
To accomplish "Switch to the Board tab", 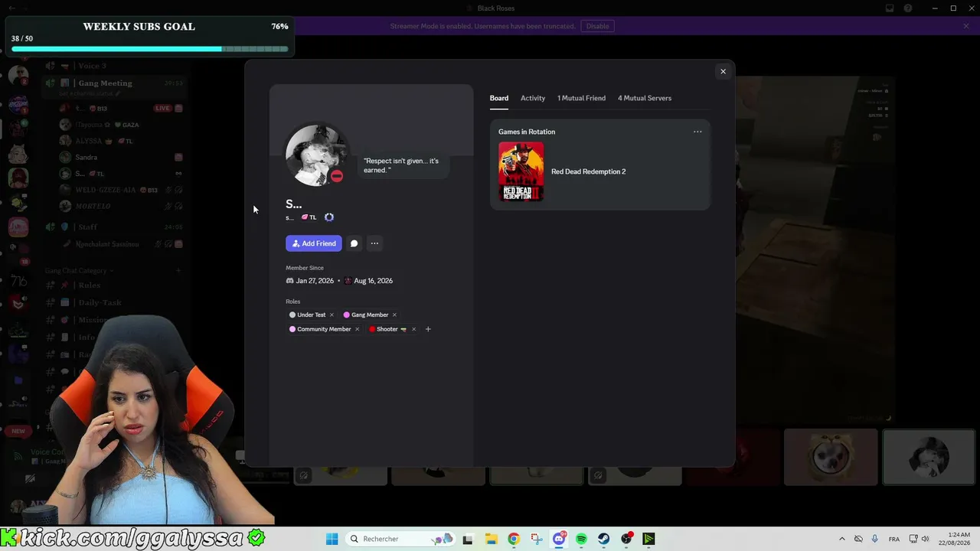I will [x=499, y=98].
